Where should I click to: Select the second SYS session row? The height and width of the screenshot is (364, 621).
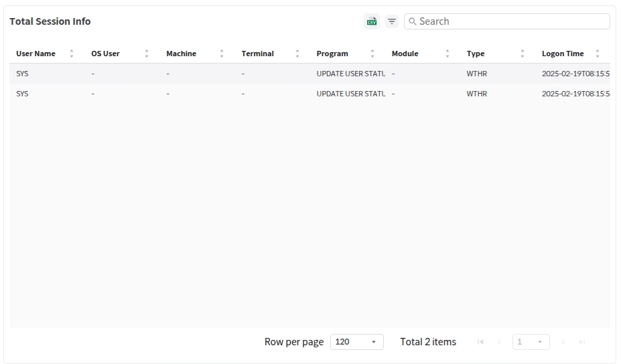[x=201, y=94]
